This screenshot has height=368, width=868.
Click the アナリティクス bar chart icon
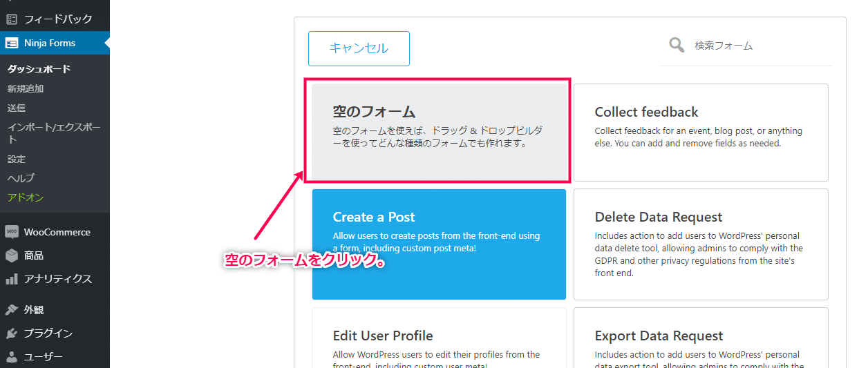(12, 279)
